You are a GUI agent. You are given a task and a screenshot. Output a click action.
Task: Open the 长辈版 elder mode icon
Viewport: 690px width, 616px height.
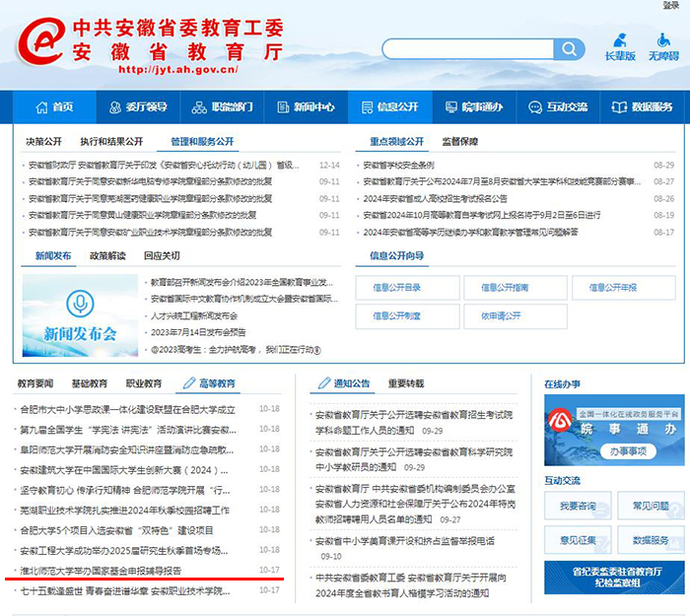point(620,46)
